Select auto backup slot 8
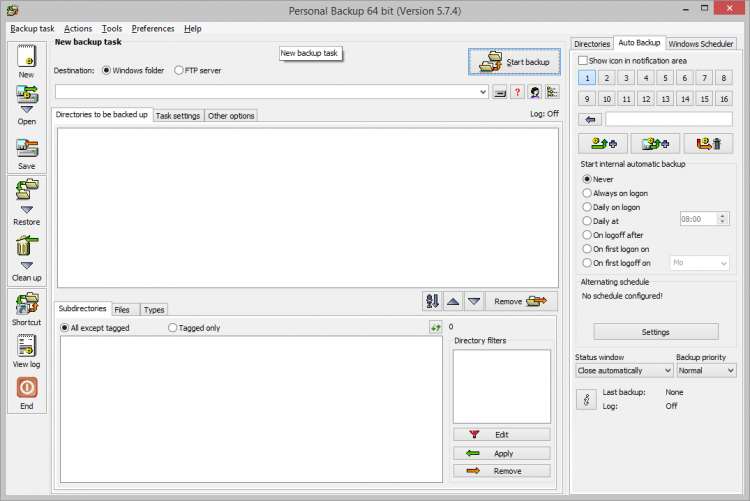 pyautogui.click(x=724, y=78)
